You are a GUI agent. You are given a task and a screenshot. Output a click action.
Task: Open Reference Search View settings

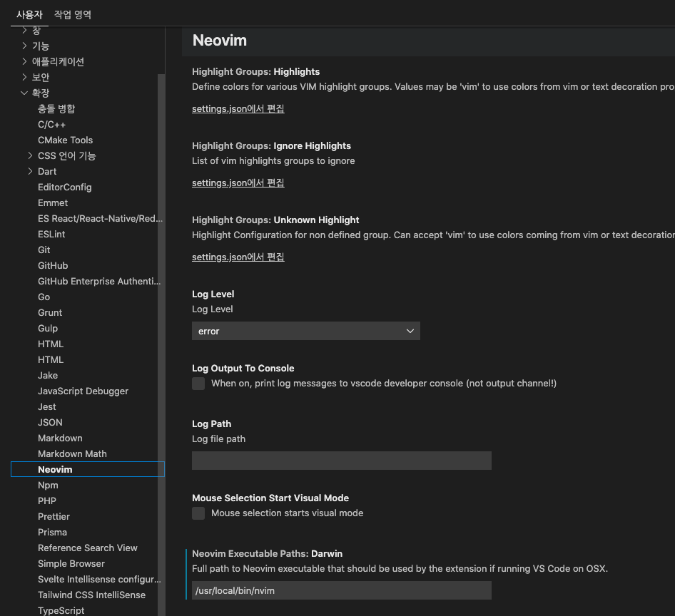(x=88, y=548)
